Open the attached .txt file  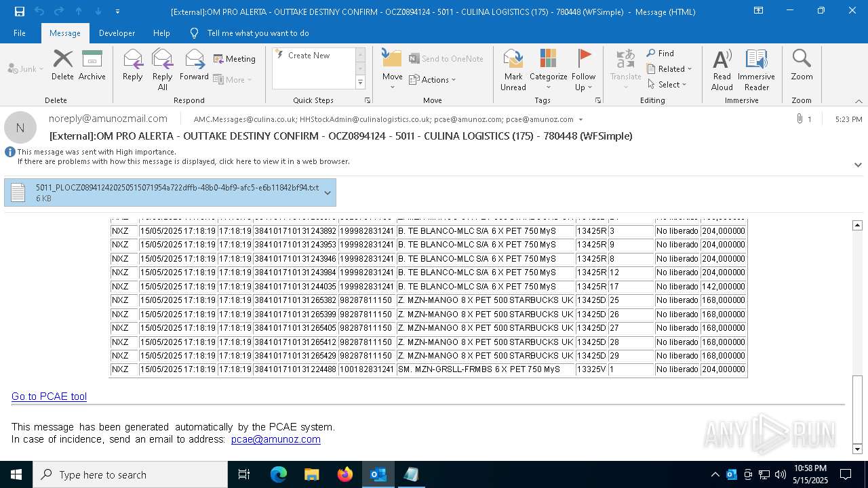click(163, 192)
